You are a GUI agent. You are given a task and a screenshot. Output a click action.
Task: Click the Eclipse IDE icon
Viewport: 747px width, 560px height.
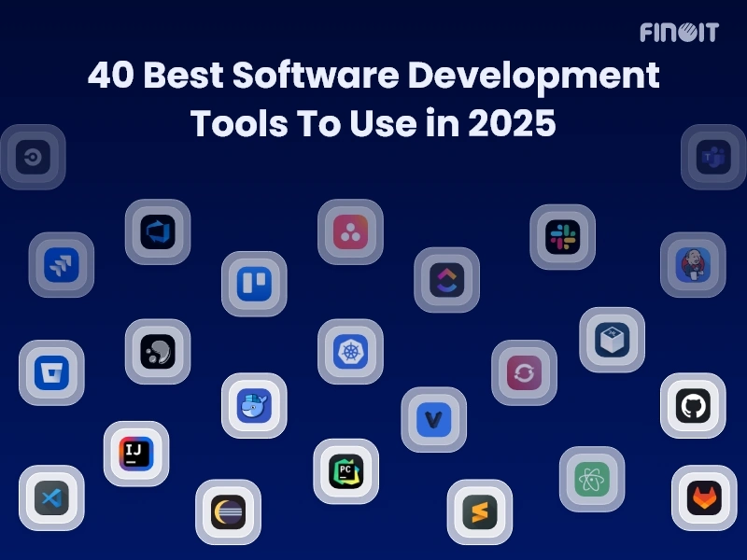pos(228,511)
